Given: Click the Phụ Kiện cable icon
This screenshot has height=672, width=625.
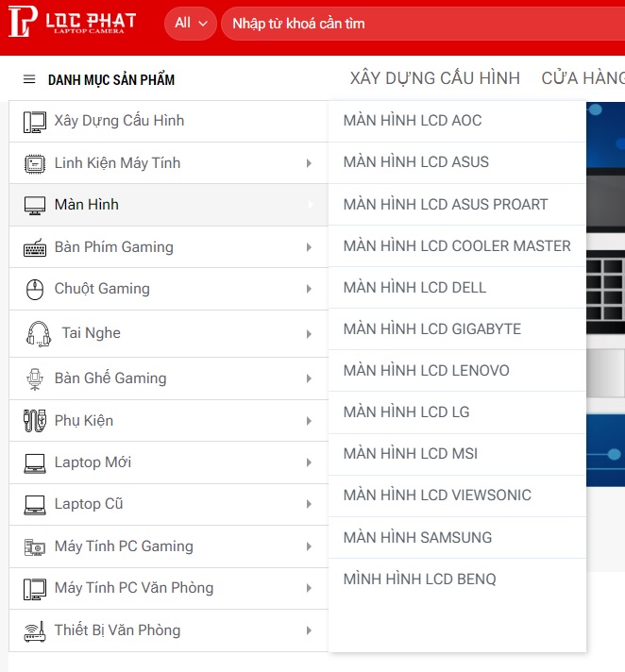Looking at the screenshot, I should tap(35, 421).
